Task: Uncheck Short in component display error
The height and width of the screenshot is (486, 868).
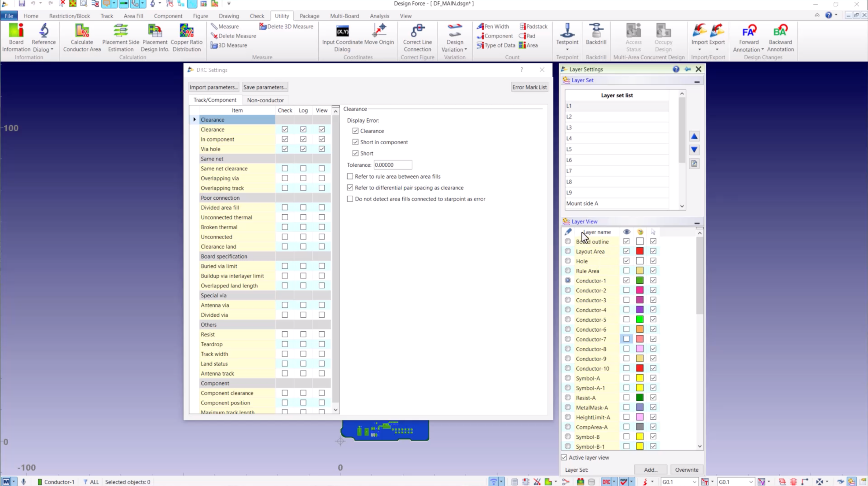Action: pyautogui.click(x=355, y=142)
